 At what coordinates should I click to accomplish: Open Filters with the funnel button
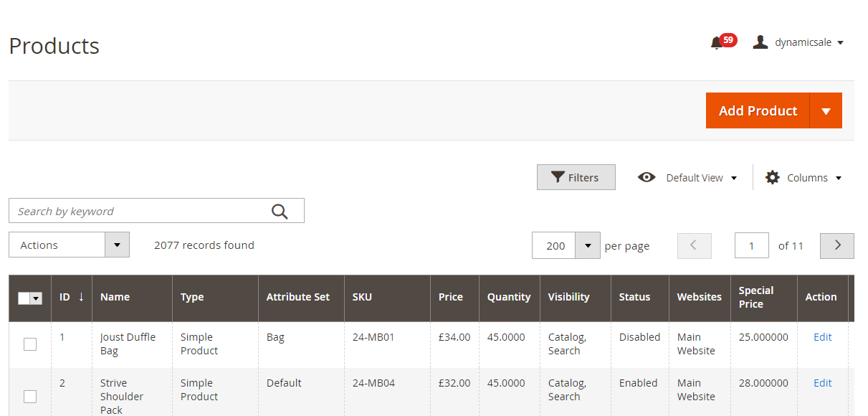click(576, 177)
